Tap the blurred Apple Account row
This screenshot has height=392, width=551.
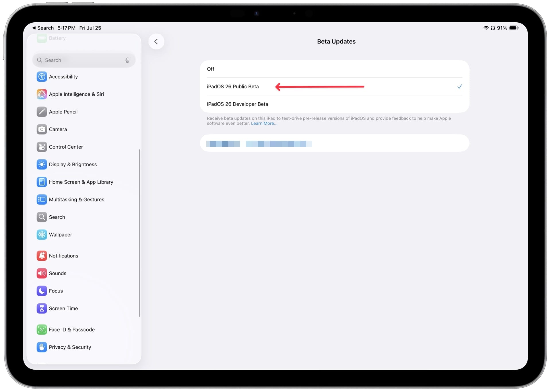pyautogui.click(x=334, y=143)
